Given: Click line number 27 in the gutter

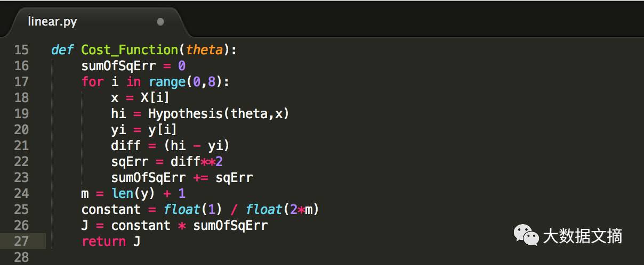Looking at the screenshot, I should (21, 242).
